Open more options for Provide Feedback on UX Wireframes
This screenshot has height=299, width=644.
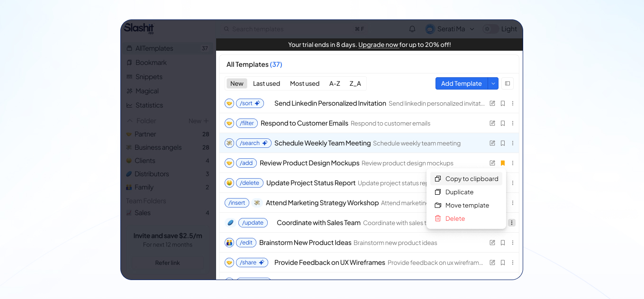[513, 263]
